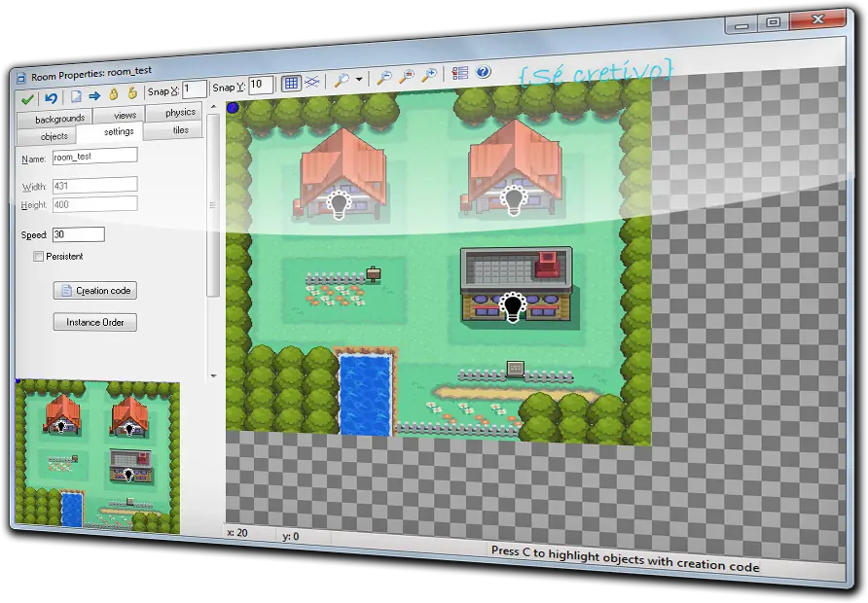Image resolution: width=868 pixels, height=603 pixels.
Task: Click the room preview minimap thumbnail
Action: 97,457
